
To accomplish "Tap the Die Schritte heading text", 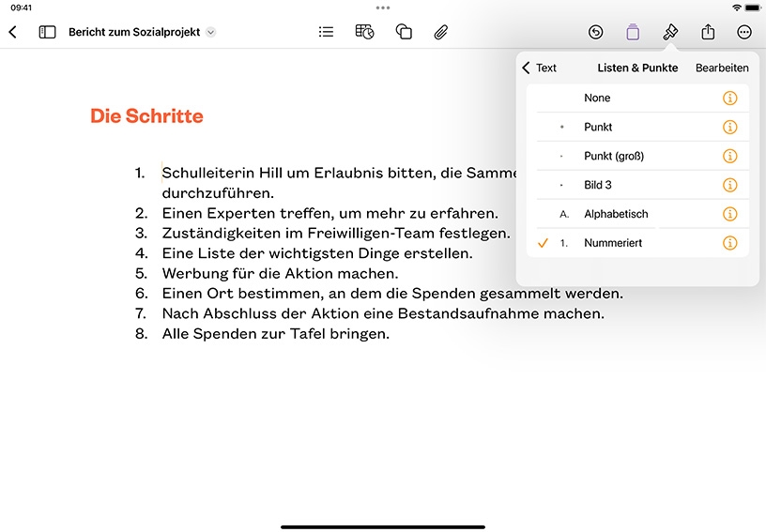I will (146, 116).
